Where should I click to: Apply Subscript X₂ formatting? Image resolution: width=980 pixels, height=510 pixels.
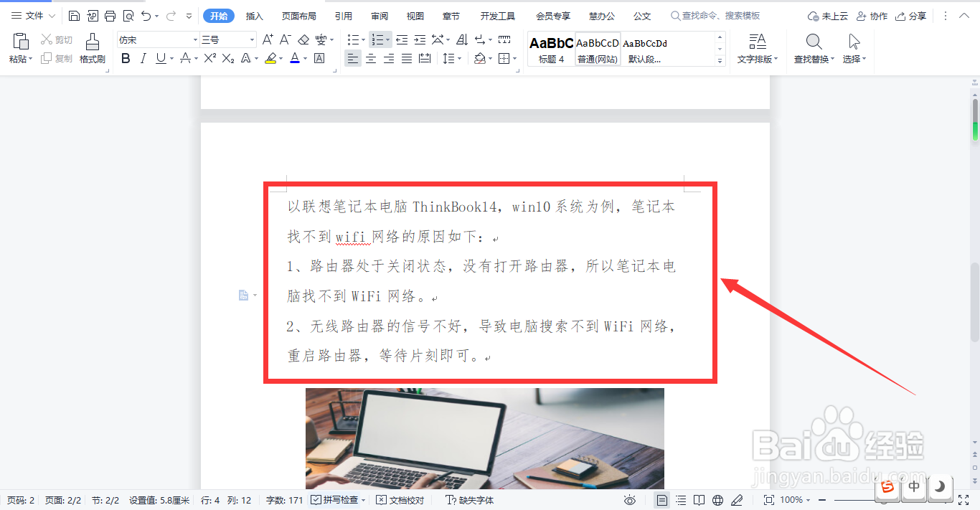point(228,58)
